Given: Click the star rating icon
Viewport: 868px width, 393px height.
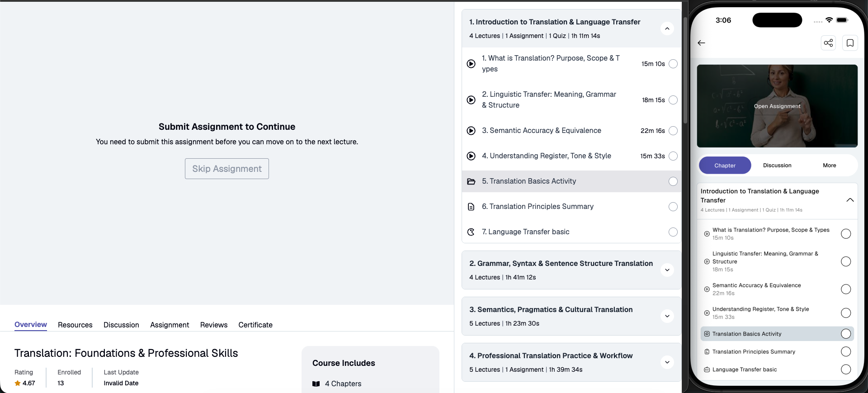Looking at the screenshot, I should (18, 383).
